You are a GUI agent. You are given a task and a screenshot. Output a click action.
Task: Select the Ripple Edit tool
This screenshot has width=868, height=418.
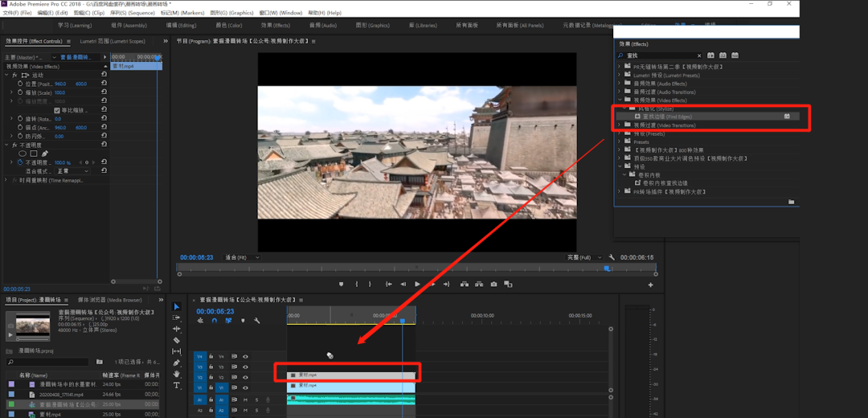point(177,329)
